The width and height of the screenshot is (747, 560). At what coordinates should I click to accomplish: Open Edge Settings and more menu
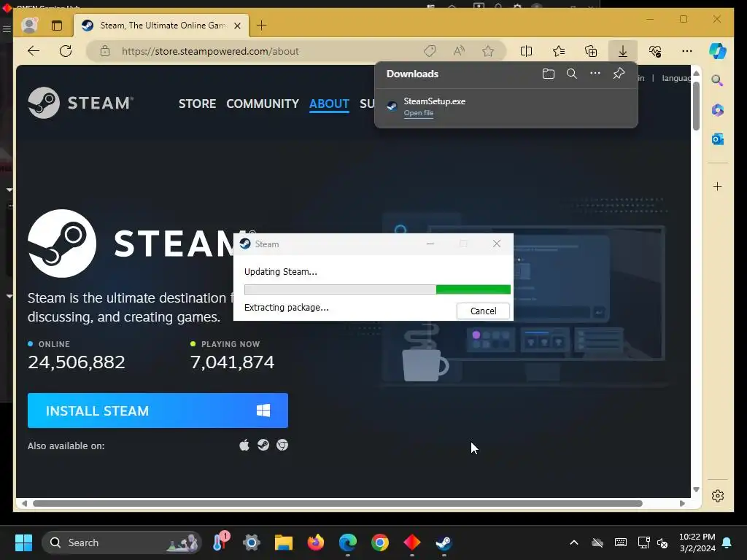687,51
